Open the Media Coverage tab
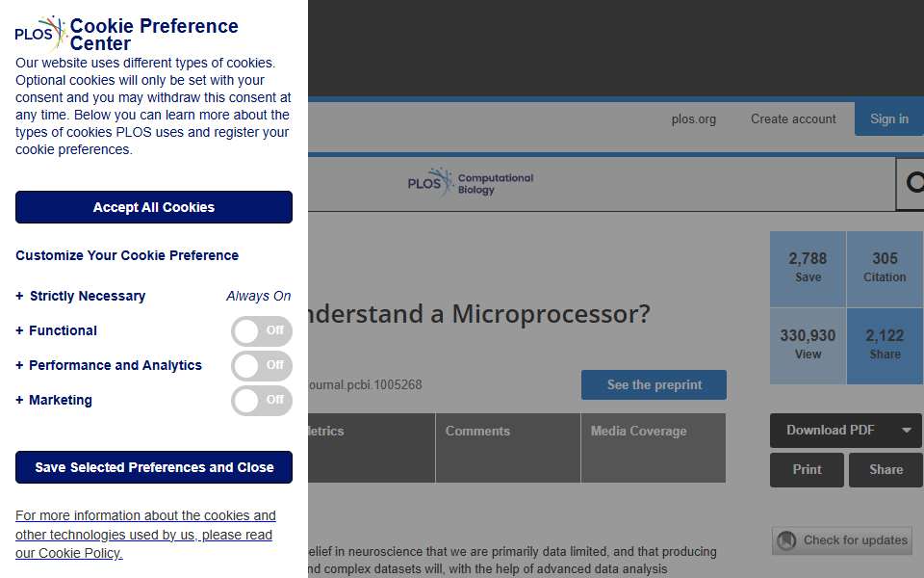Viewport: 924px width, 578px height. point(654,448)
